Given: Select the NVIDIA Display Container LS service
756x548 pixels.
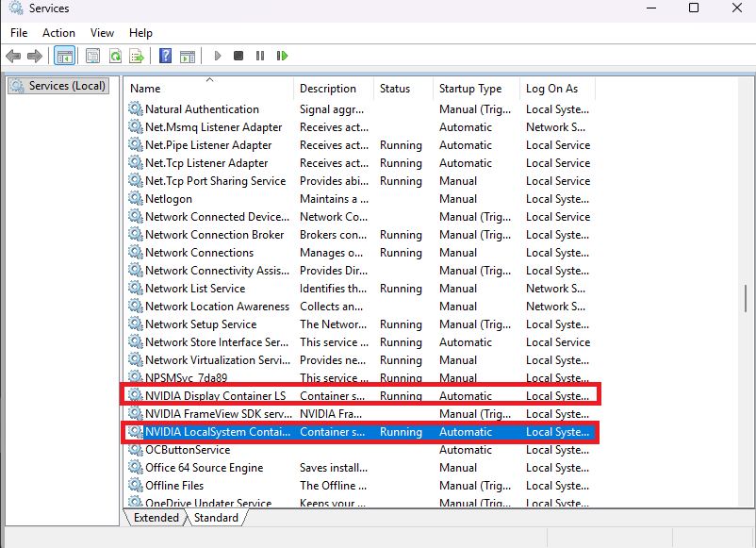Looking at the screenshot, I should [x=360, y=395].
